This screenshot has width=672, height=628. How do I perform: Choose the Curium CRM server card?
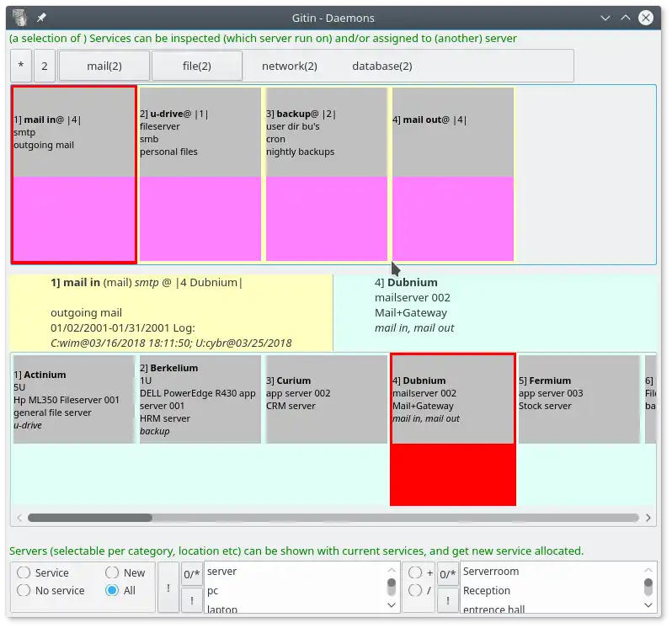[327, 399]
